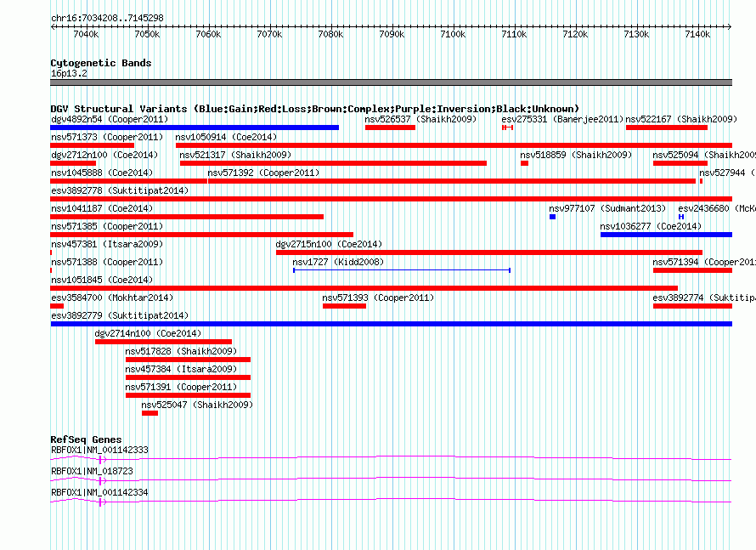Open esv3892778 (Suktitipat2014) label
The height and width of the screenshot is (550, 756).
coord(120,190)
